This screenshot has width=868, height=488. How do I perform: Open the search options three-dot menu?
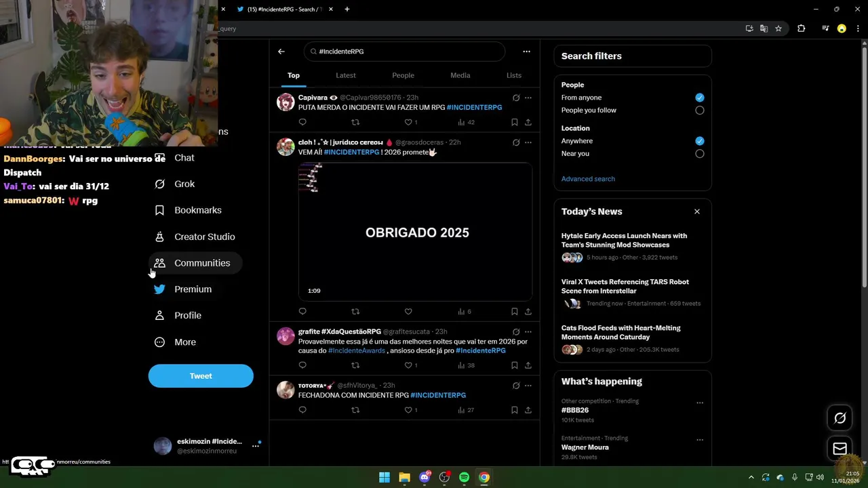click(526, 52)
